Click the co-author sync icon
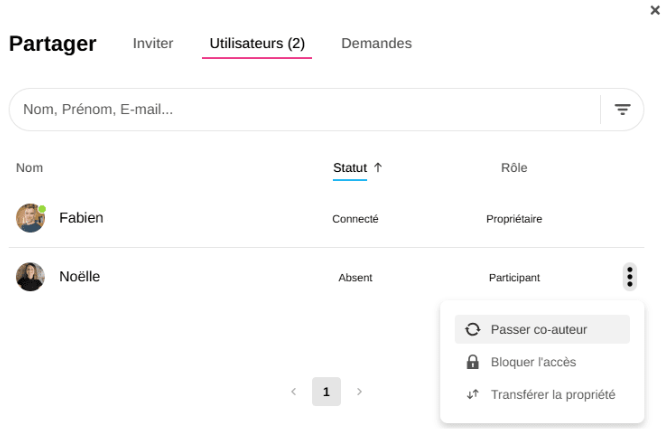This screenshot has height=429, width=666. coord(473,329)
